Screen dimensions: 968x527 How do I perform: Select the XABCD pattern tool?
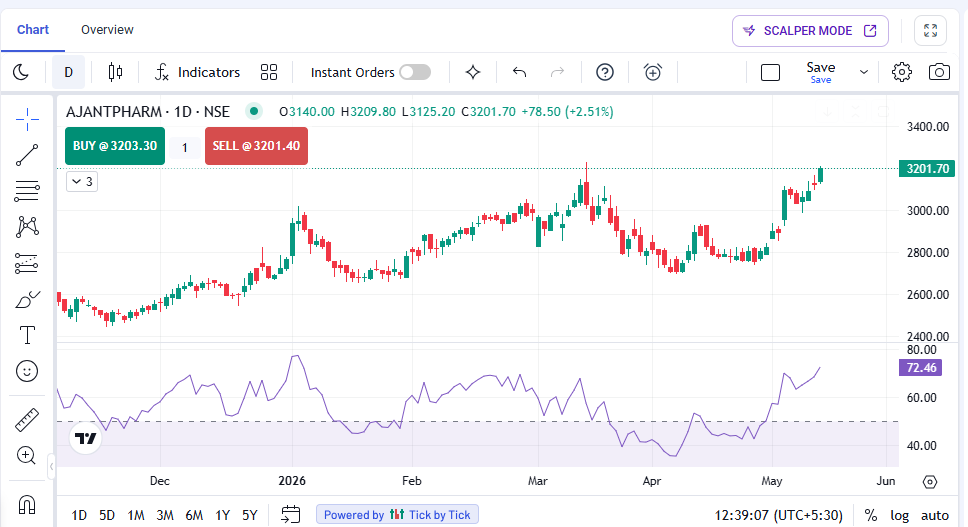click(x=27, y=226)
